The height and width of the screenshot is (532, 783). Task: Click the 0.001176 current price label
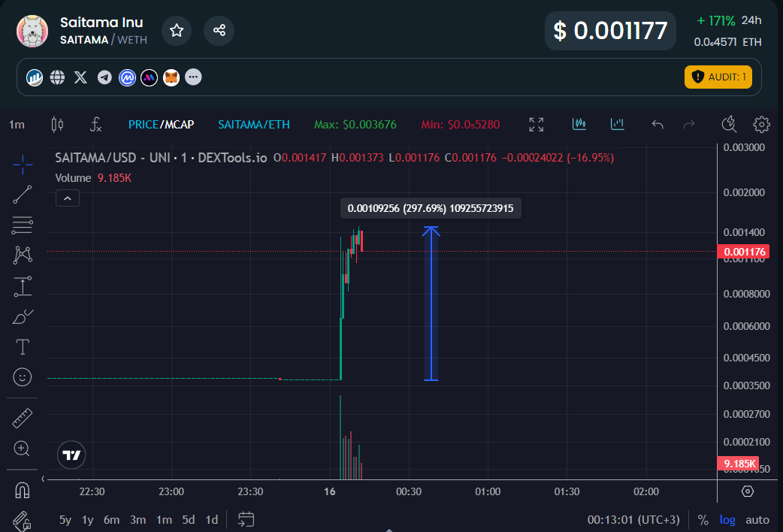click(745, 252)
